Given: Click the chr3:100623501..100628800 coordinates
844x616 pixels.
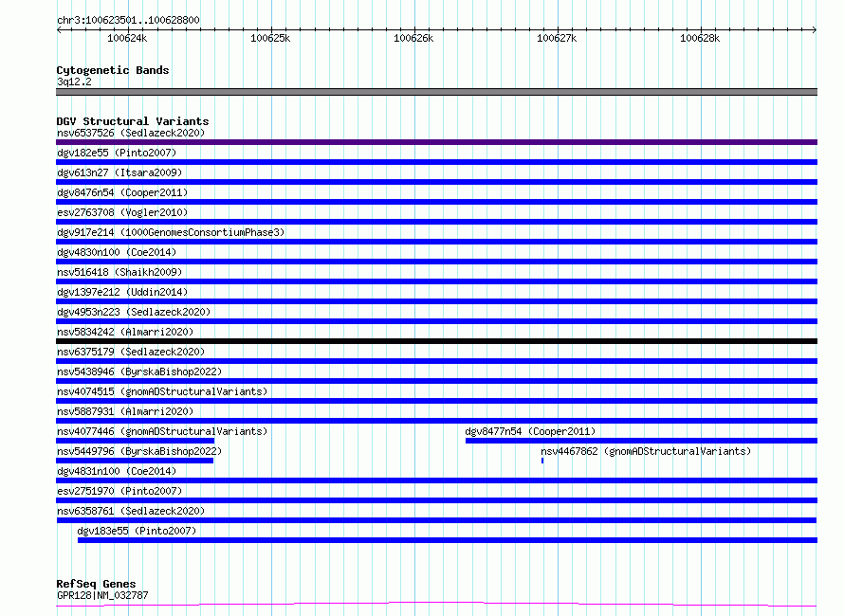Looking at the screenshot, I should click(x=128, y=20).
